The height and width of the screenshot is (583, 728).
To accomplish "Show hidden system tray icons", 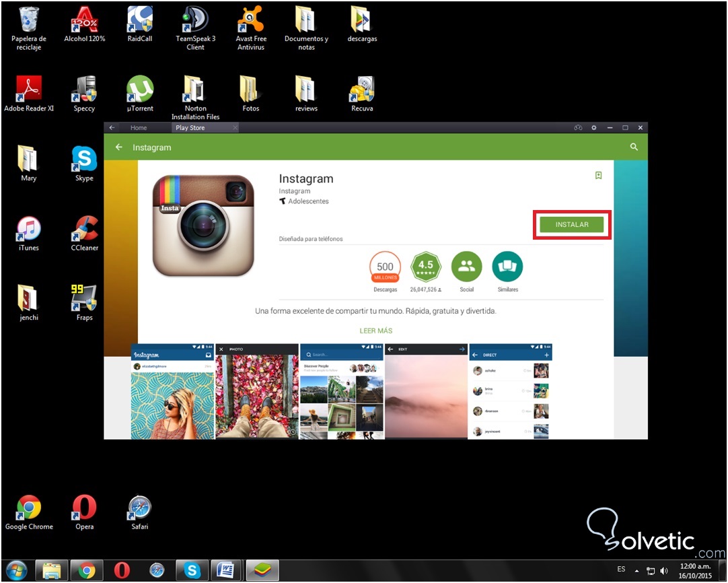I will pyautogui.click(x=637, y=571).
